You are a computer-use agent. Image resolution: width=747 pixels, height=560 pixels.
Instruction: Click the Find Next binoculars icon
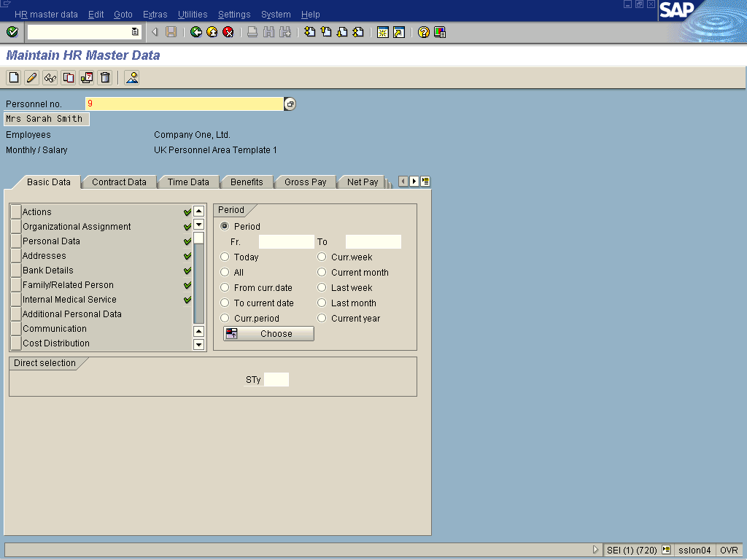point(285,32)
